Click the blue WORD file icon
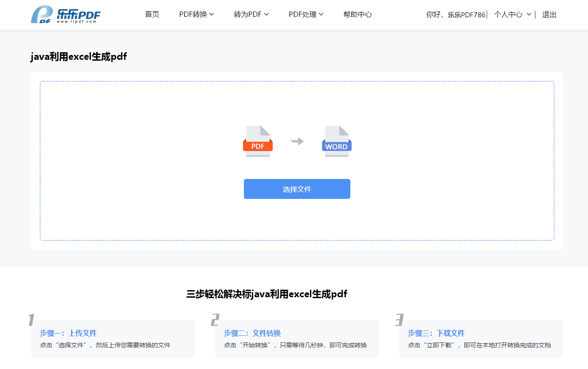The height and width of the screenshot is (369, 588). pyautogui.click(x=337, y=141)
